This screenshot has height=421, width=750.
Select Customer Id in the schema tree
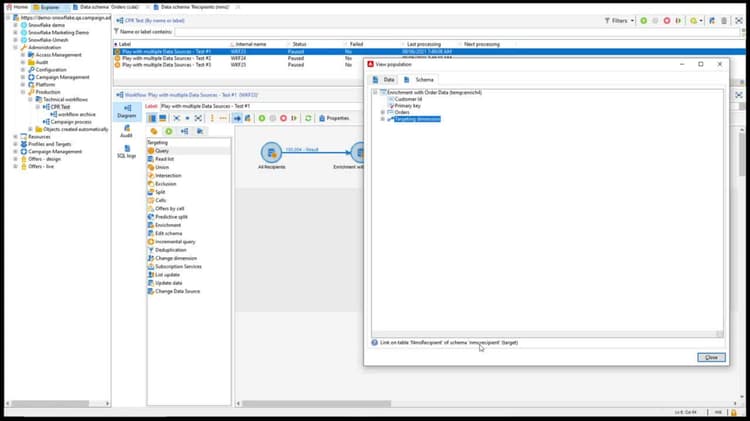pyautogui.click(x=408, y=99)
